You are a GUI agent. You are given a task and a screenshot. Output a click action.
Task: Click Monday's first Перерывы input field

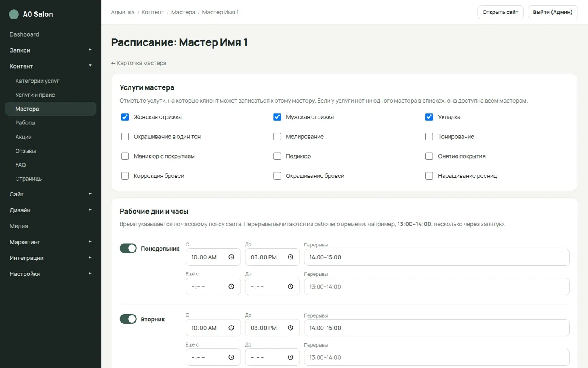[x=436, y=257]
